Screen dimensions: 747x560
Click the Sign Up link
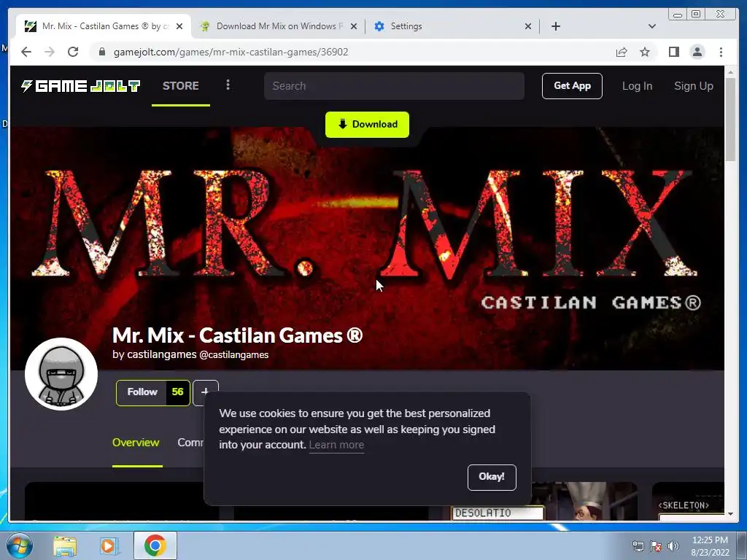(x=694, y=86)
